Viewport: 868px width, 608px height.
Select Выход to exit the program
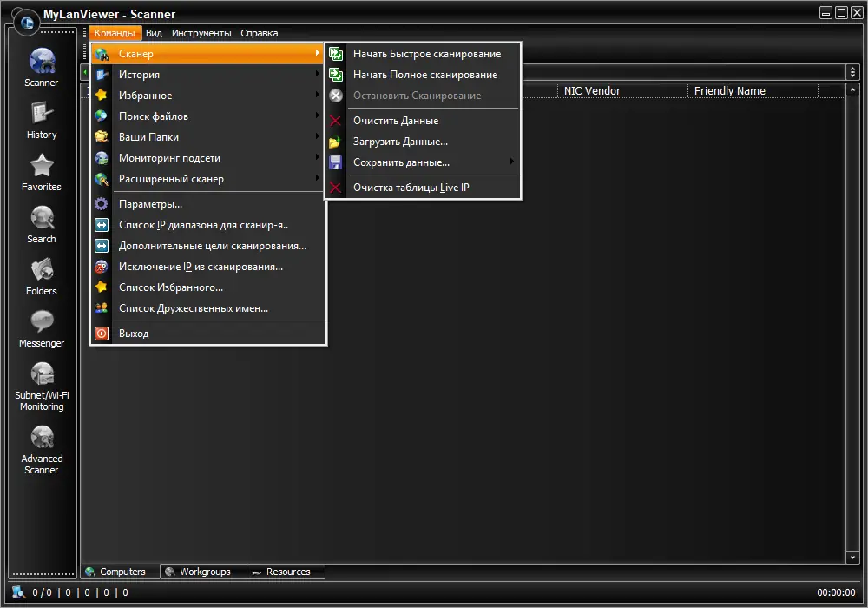coord(208,334)
